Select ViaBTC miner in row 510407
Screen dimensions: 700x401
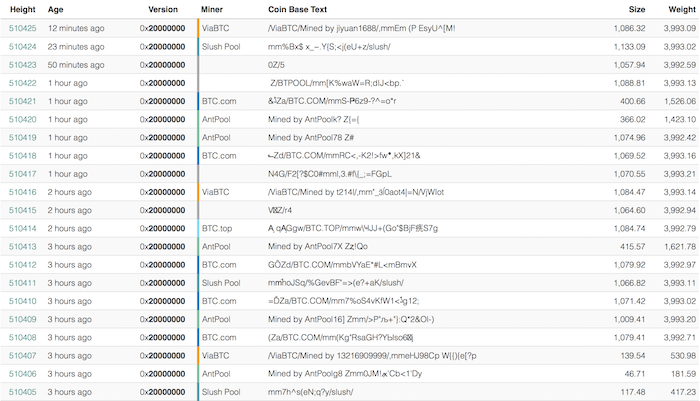[215, 356]
